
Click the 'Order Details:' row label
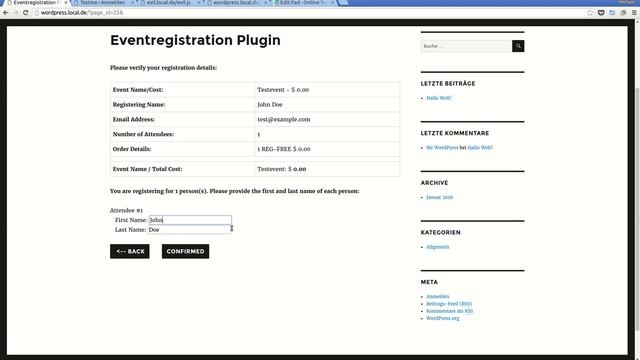pyautogui.click(x=132, y=149)
